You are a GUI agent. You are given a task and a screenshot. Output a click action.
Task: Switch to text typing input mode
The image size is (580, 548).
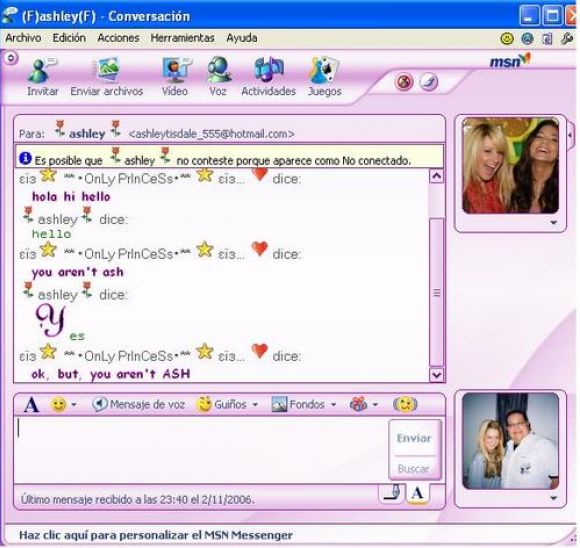click(x=418, y=493)
